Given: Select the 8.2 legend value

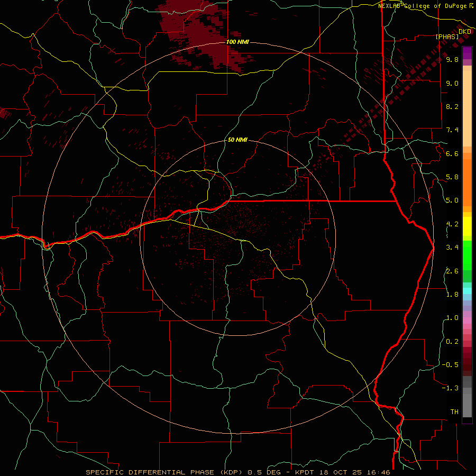Looking at the screenshot, I should click(452, 106).
